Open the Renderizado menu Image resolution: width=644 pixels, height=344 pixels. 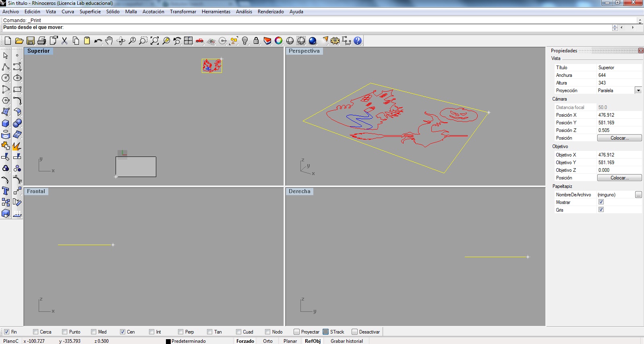click(x=271, y=12)
